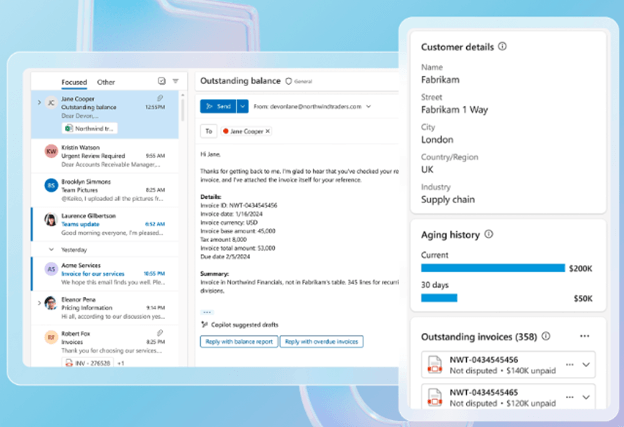Click the attachment paperclip on Jane Cooper's email
Image resolution: width=624 pixels, height=427 pixels.
160,98
